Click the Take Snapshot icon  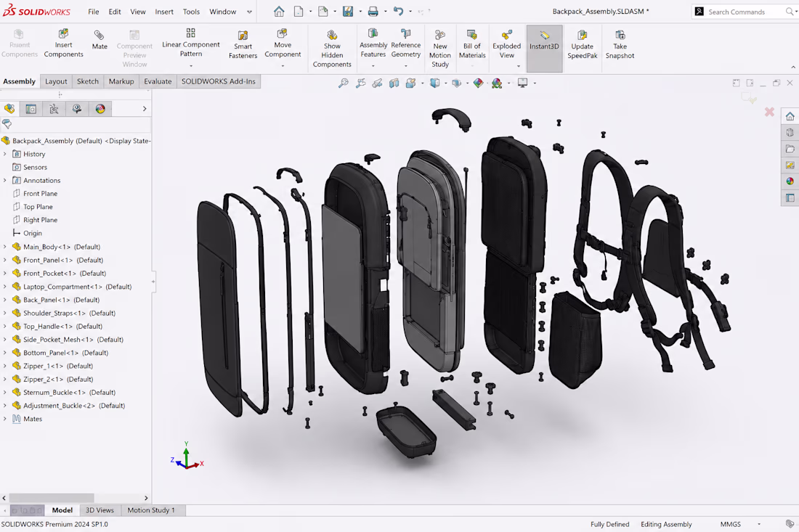(620, 35)
